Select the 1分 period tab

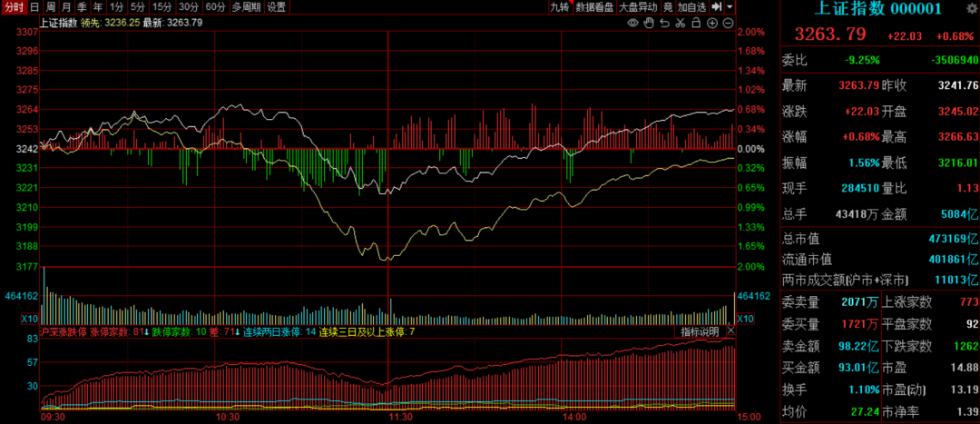click(116, 7)
